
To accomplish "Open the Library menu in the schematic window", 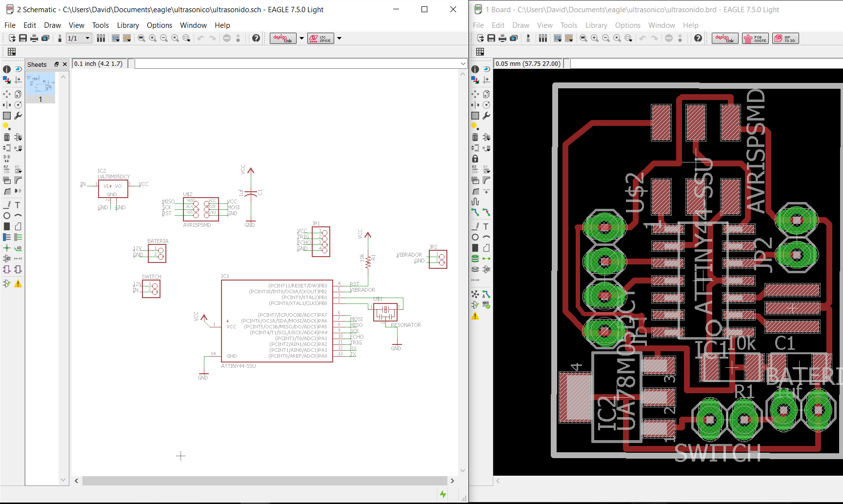I will 128,25.
